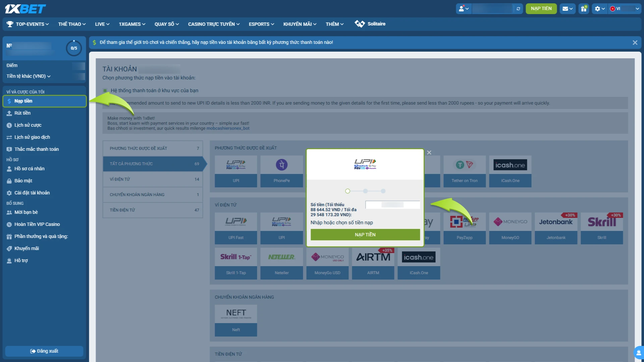Open Hỗ trợ support page
This screenshot has height=362, width=644.
(x=45, y=261)
